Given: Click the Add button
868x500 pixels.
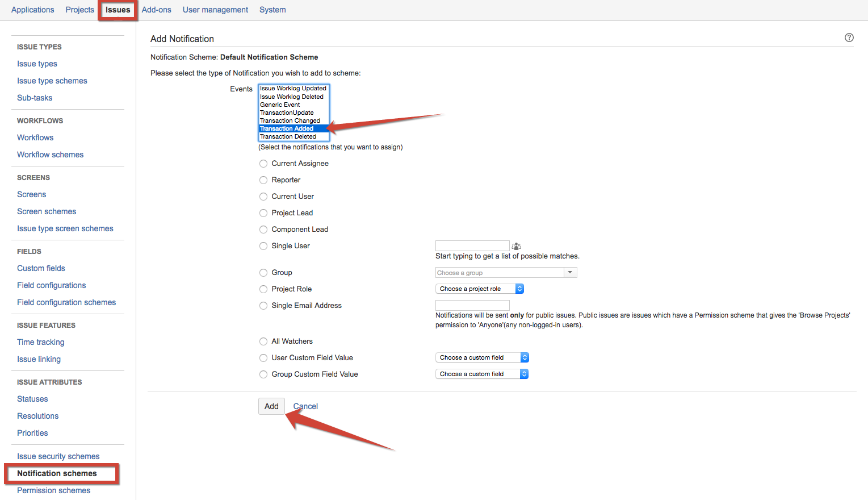Looking at the screenshot, I should (271, 406).
